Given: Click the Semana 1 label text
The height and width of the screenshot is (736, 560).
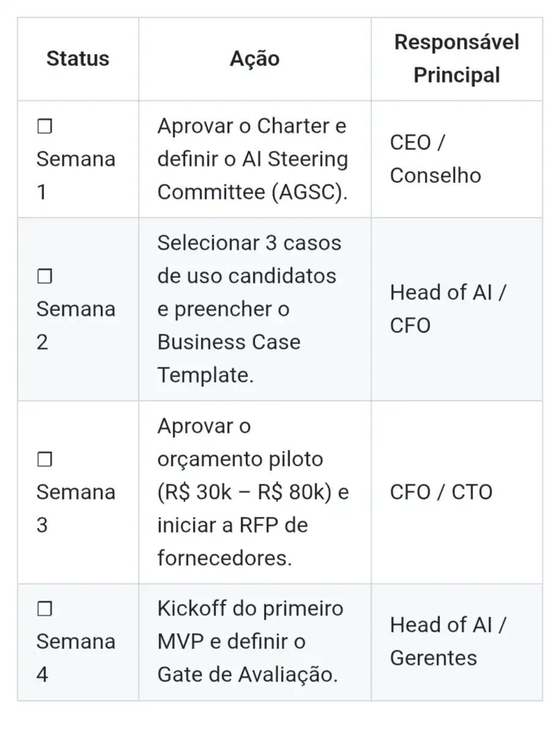Looking at the screenshot, I should point(75,159).
